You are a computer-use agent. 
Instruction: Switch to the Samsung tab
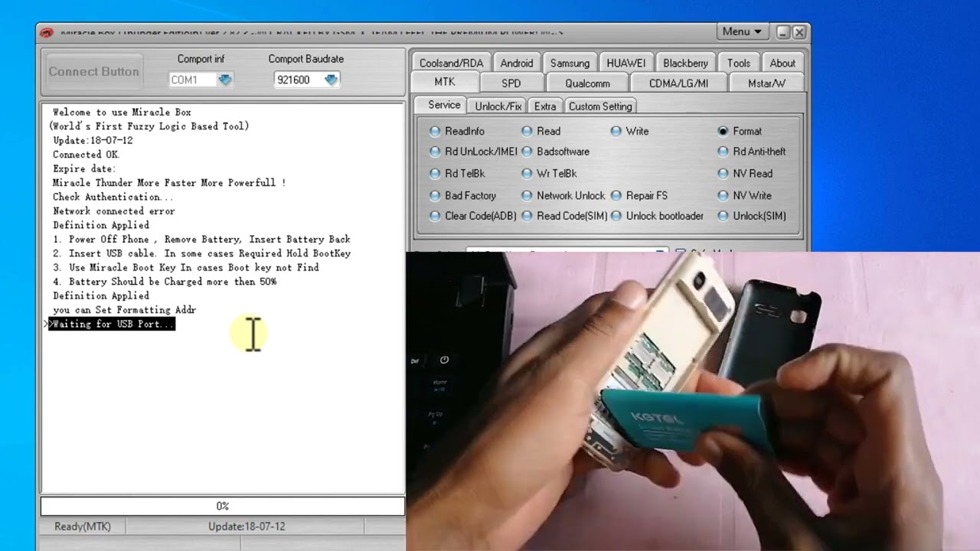point(570,63)
